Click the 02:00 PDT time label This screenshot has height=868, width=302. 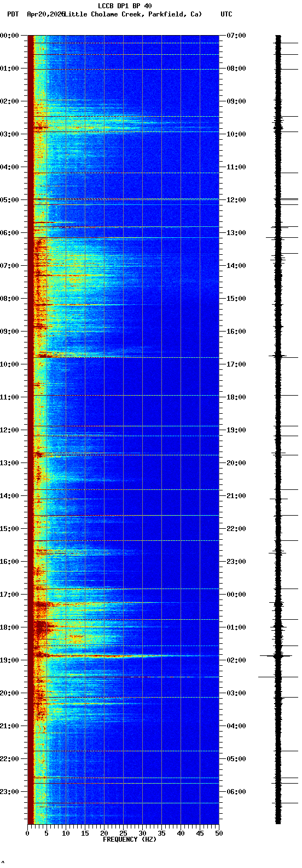coord(10,101)
